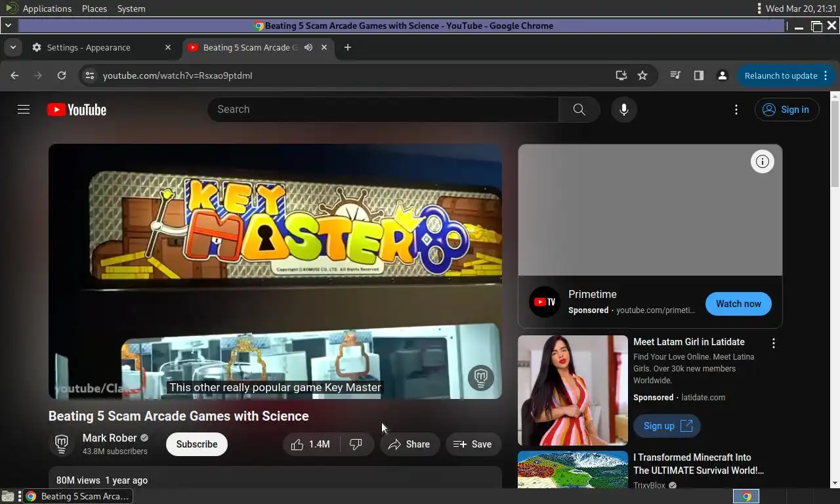Screen dimensions: 840x504
Task: Open the window menu dropdown arrow
Action: click(8, 26)
